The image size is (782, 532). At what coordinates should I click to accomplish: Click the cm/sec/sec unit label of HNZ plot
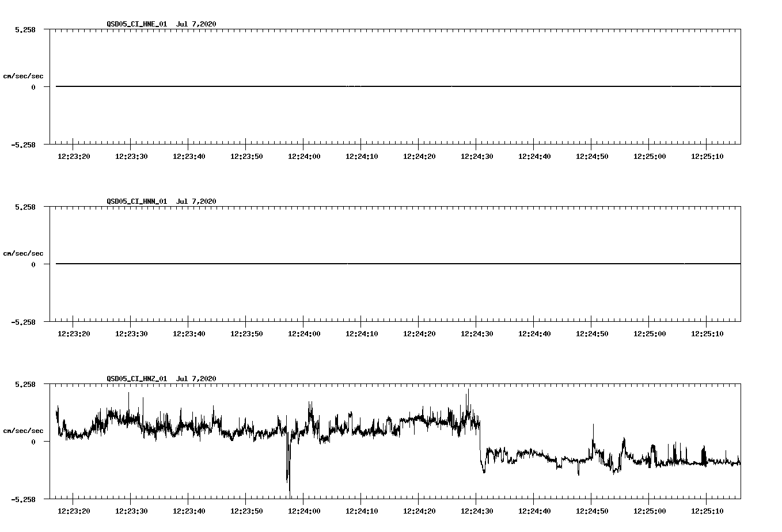(23, 431)
